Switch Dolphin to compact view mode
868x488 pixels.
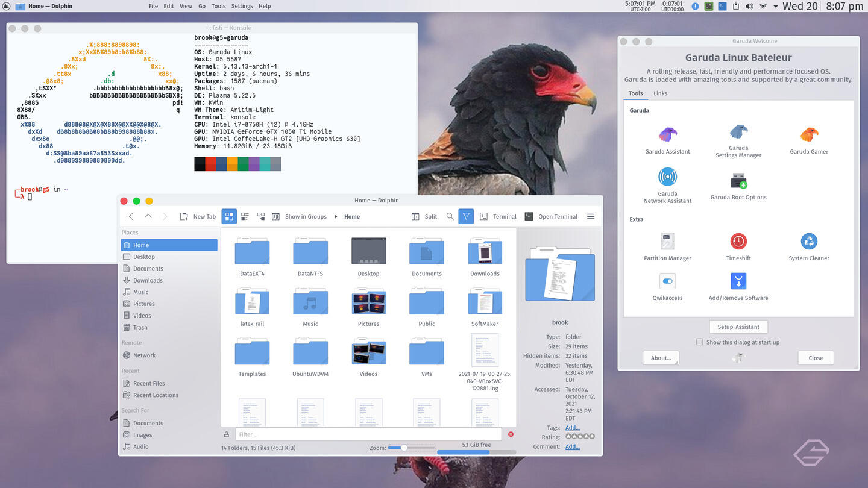(x=245, y=216)
